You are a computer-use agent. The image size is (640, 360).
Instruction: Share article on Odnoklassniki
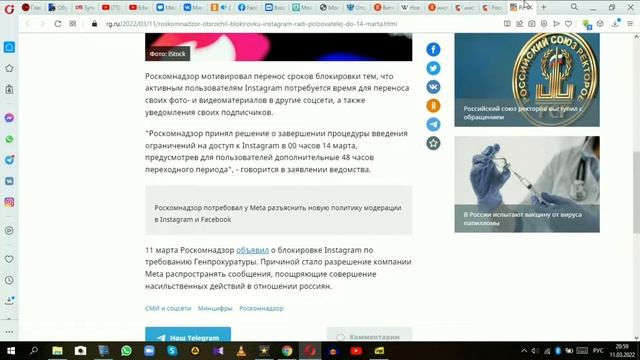433,106
